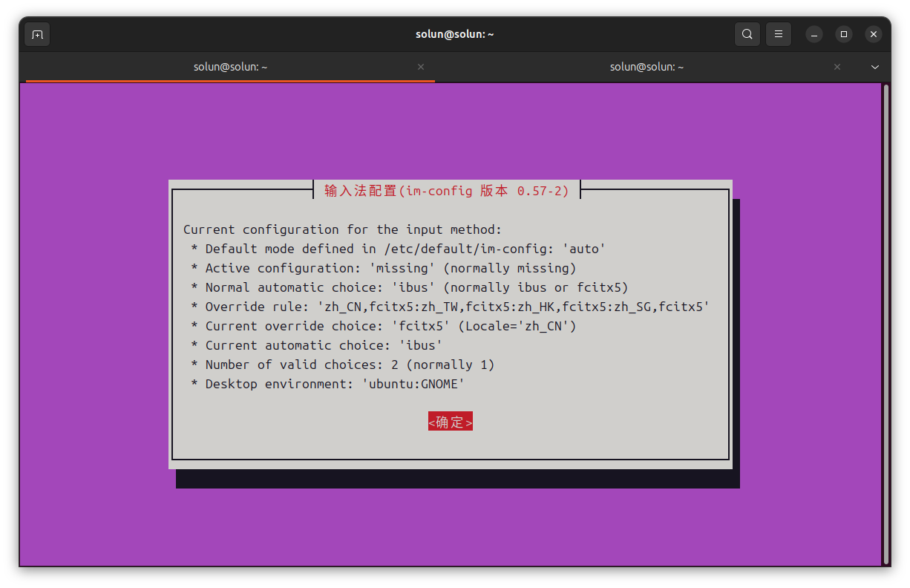Close the first terminal tab
910x588 pixels.
click(421, 67)
